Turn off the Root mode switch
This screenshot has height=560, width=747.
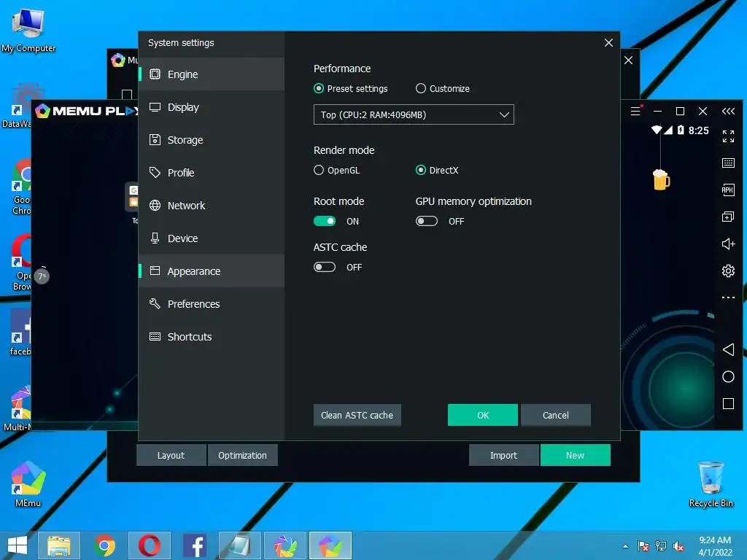pyautogui.click(x=325, y=222)
